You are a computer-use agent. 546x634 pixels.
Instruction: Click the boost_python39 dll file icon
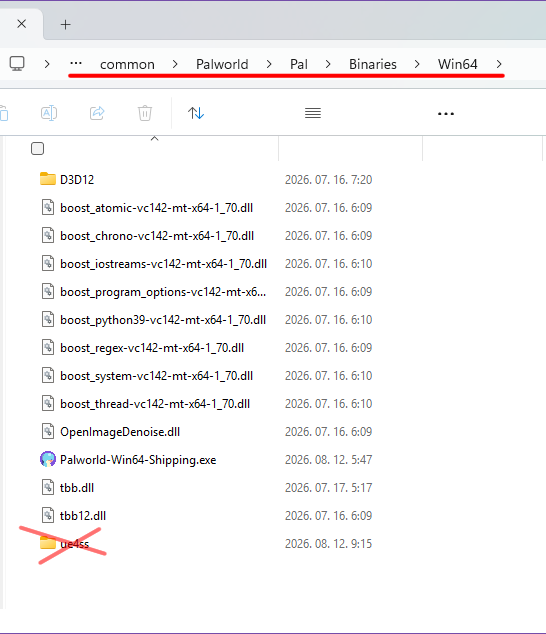48,319
